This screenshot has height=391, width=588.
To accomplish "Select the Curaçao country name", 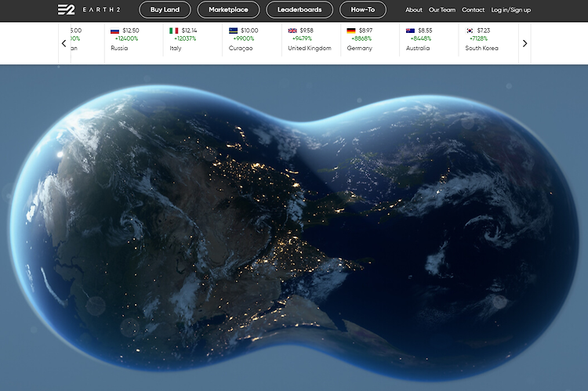I will pos(241,48).
